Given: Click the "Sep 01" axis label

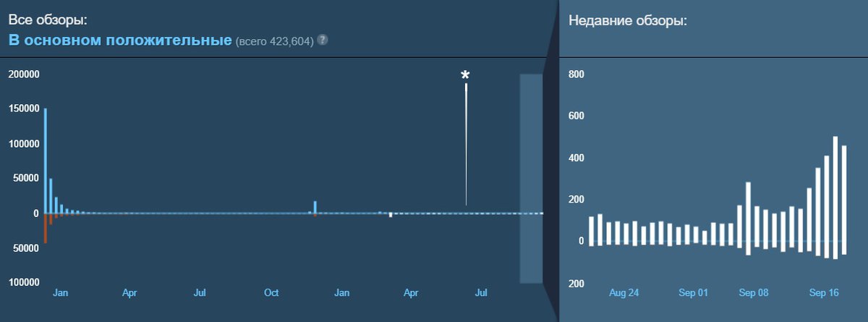Looking at the screenshot, I should coord(693,293).
